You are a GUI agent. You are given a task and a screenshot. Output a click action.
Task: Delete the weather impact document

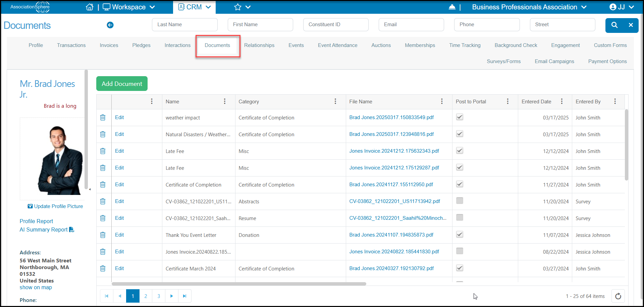click(x=103, y=117)
